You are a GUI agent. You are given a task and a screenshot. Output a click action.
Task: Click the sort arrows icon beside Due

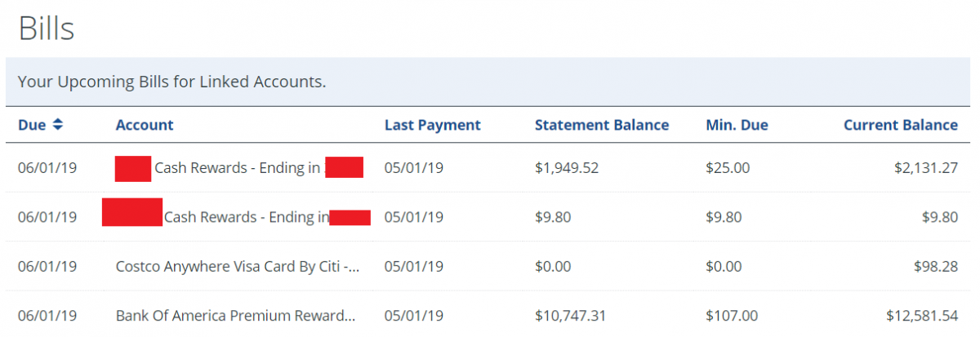[57, 125]
